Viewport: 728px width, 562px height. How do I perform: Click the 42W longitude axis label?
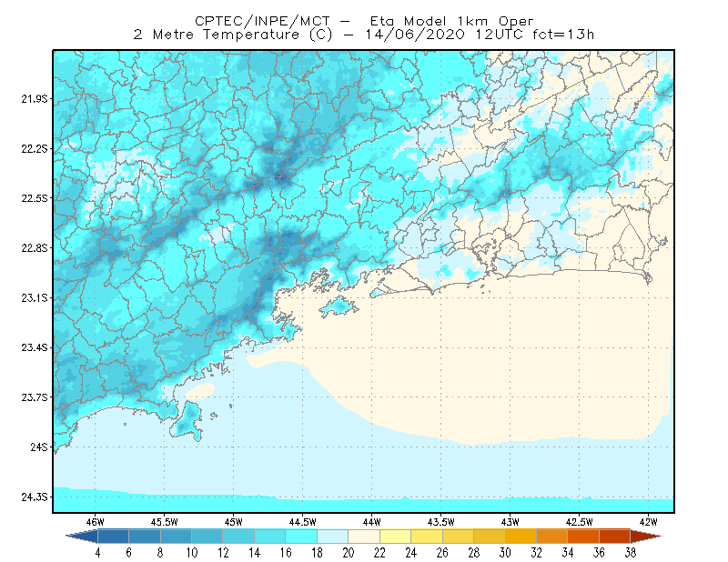[x=649, y=522]
